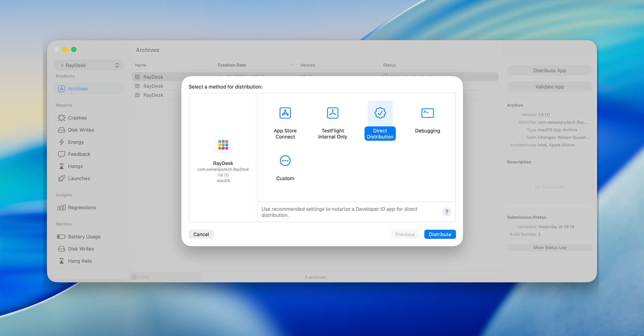Select the second RayDesk archive row
The height and width of the screenshot is (336, 644).
[153, 86]
